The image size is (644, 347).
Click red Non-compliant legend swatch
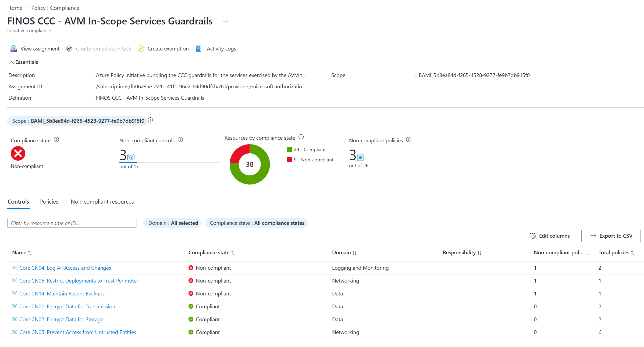click(x=290, y=160)
